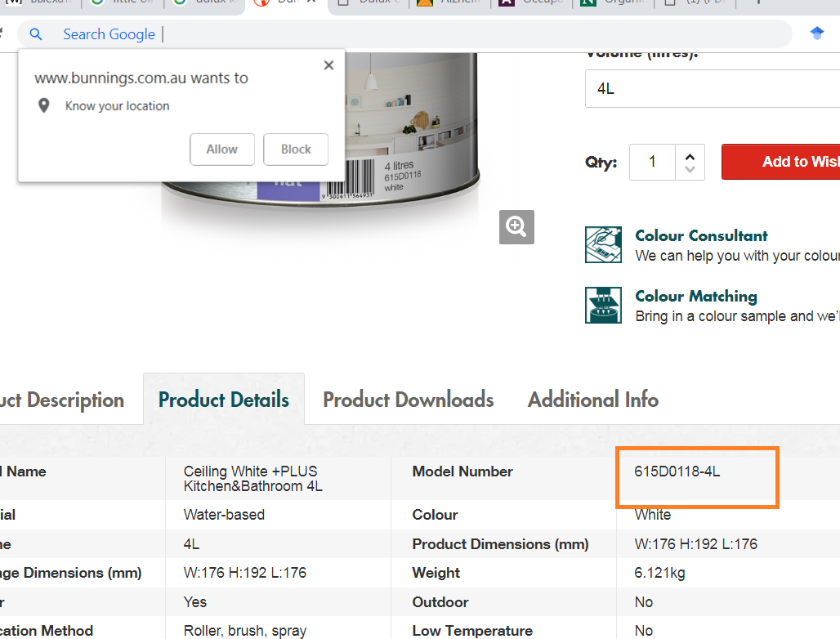Screen dimensions: 840x639
Task: Click the Colour Consultant icon
Action: point(603,245)
